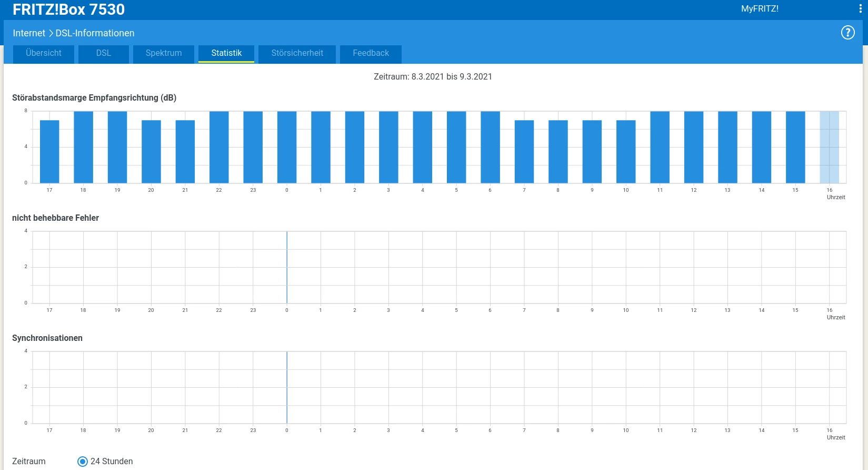This screenshot has width=868, height=470.
Task: Click the margin bar at hour 7
Action: [x=524, y=152]
